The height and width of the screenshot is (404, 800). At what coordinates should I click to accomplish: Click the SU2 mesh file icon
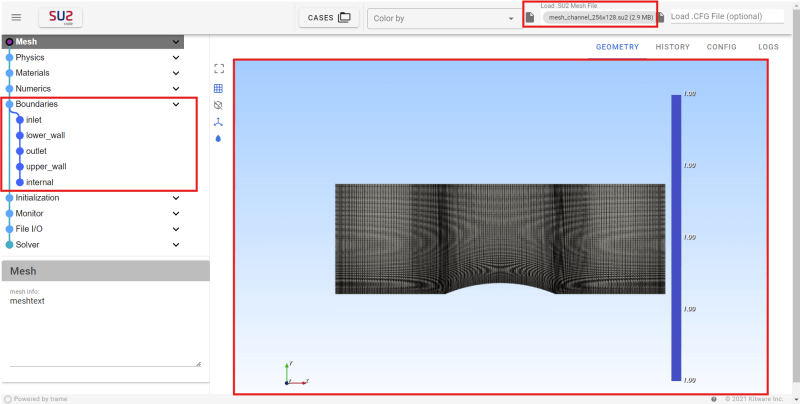pos(530,17)
